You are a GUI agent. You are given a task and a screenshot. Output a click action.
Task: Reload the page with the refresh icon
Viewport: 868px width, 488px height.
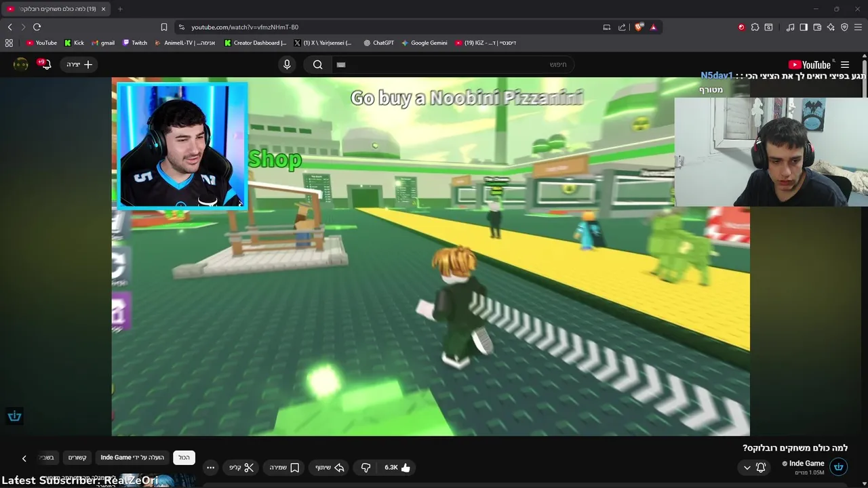click(37, 27)
